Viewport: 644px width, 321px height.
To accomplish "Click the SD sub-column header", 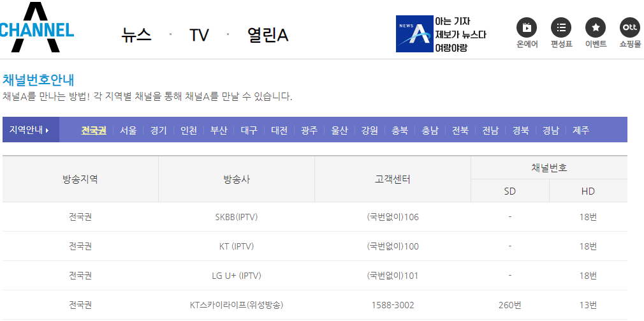I will coord(509,191).
